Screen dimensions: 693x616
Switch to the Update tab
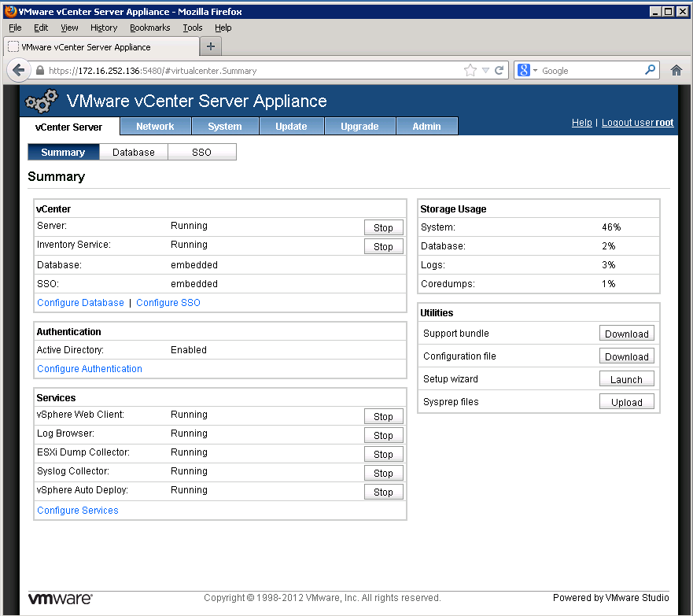pyautogui.click(x=291, y=127)
